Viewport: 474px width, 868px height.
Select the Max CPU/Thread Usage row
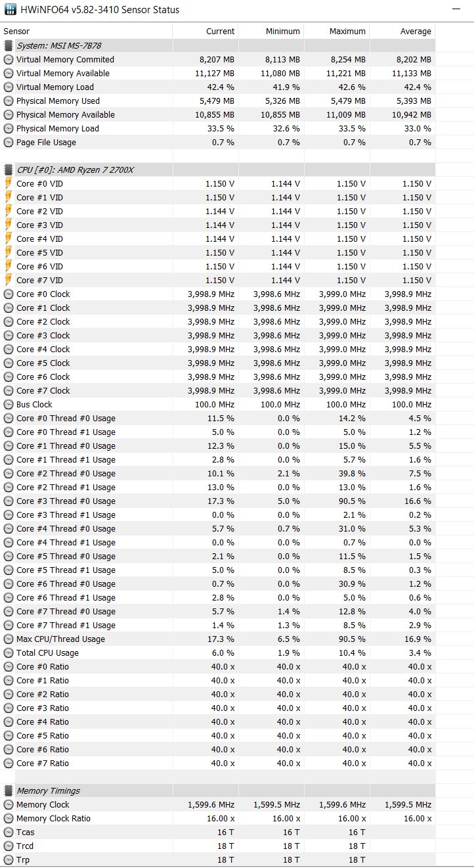[217, 639]
